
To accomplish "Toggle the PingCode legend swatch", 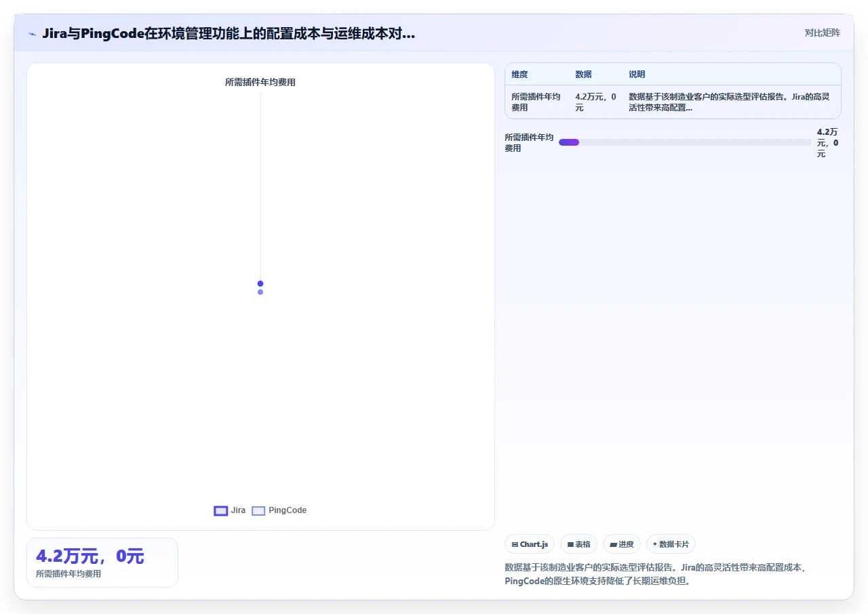I will point(258,511).
